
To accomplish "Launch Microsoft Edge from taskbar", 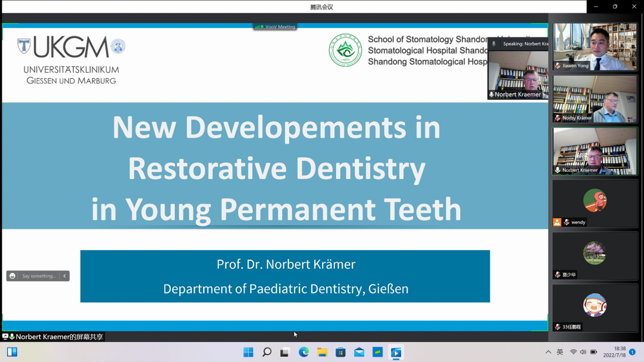I will (x=304, y=352).
